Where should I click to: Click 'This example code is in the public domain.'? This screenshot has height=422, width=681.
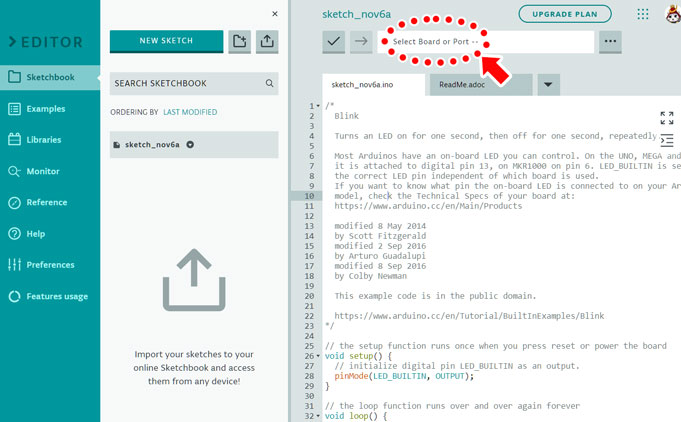(435, 296)
